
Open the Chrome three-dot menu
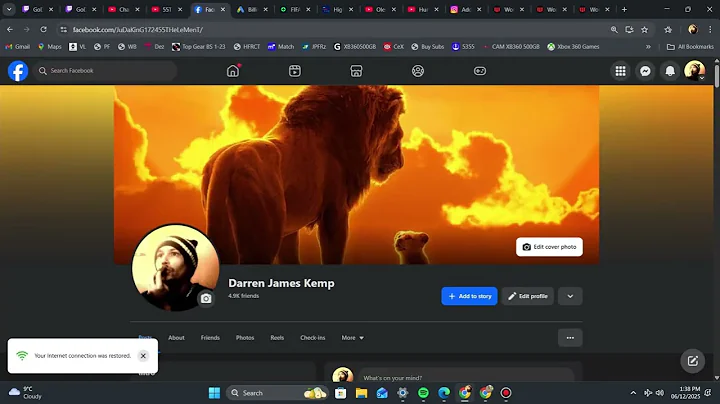(710, 29)
